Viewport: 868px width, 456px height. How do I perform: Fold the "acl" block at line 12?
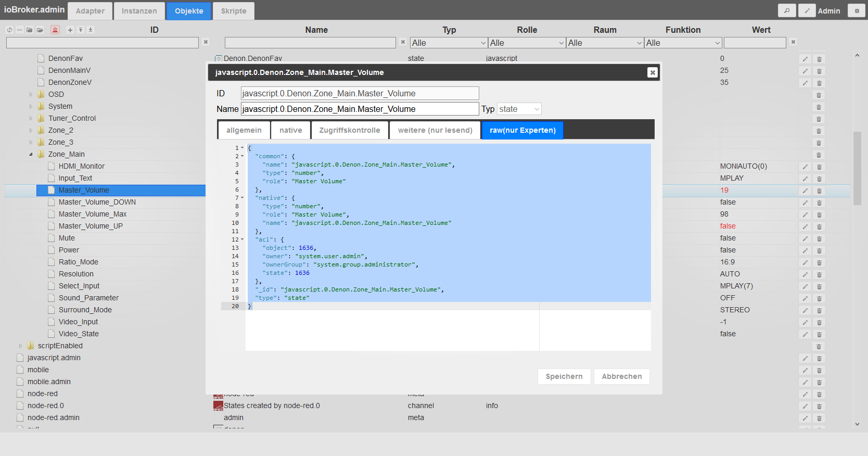pos(242,239)
